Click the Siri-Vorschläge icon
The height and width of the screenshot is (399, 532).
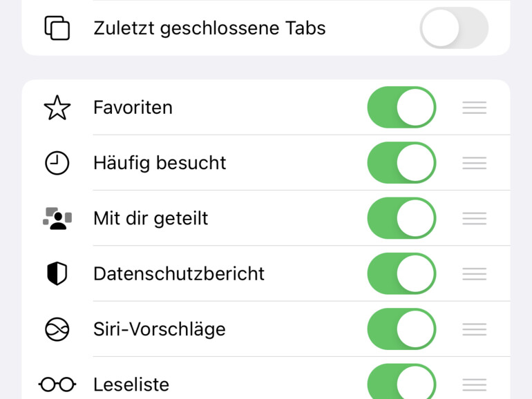(x=57, y=329)
